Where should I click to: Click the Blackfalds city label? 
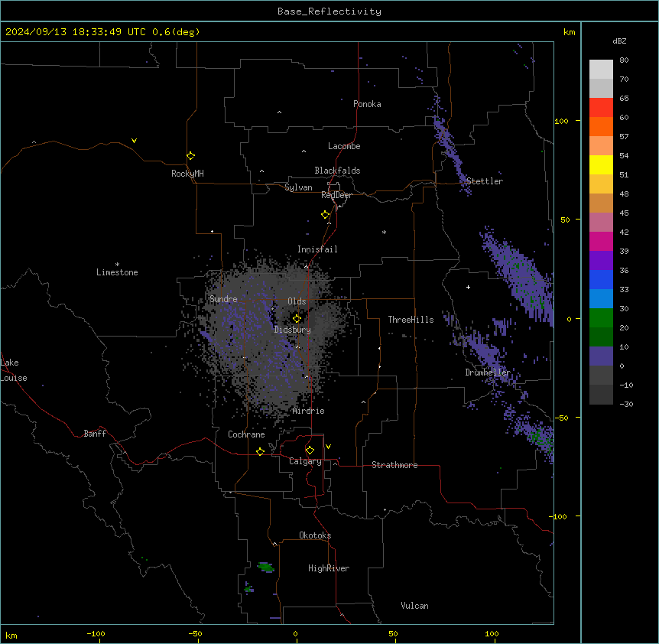click(337, 171)
